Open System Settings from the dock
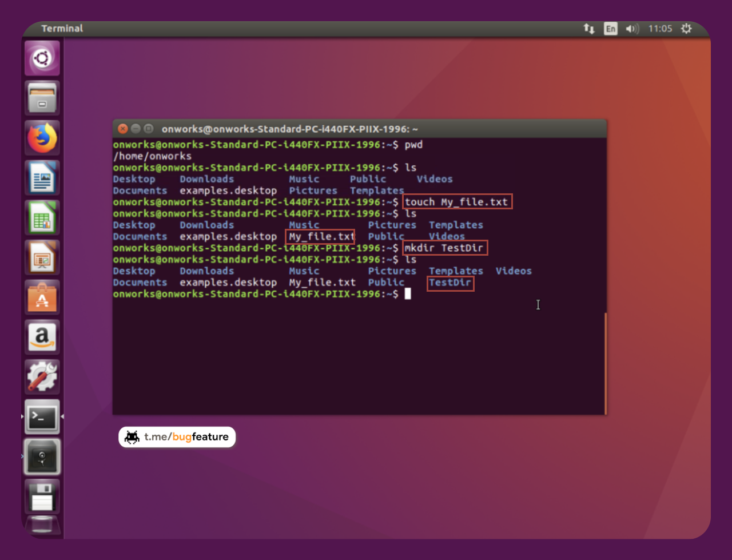732x560 pixels. click(42, 377)
